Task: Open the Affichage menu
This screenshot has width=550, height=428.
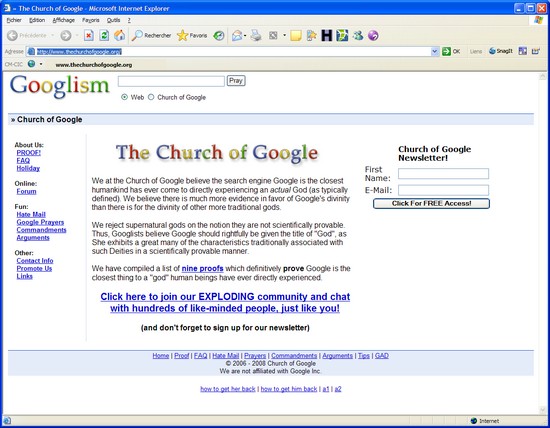Action: coord(63,20)
